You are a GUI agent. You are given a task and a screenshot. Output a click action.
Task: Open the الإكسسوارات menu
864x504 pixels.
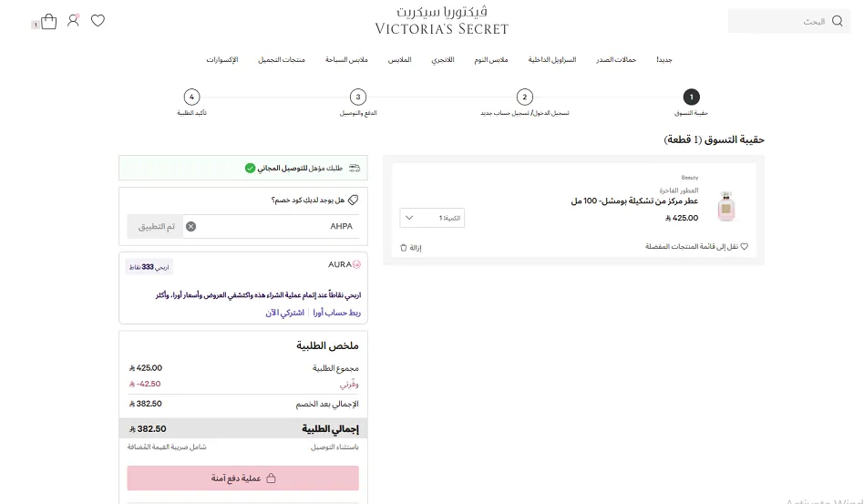[222, 59]
